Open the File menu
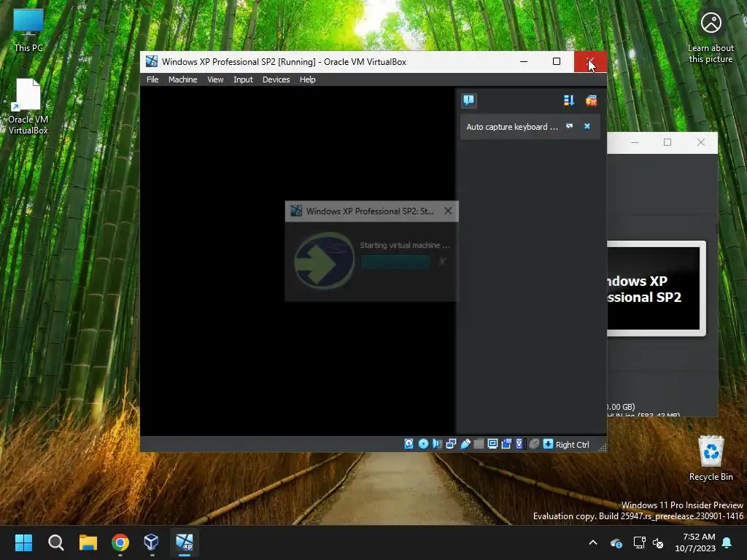Screen dimensions: 747x560 point(152,79)
